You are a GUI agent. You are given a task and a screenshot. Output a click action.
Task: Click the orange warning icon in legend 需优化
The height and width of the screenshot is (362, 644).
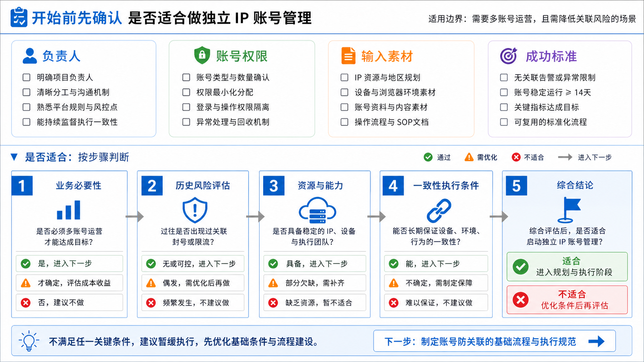coord(469,157)
